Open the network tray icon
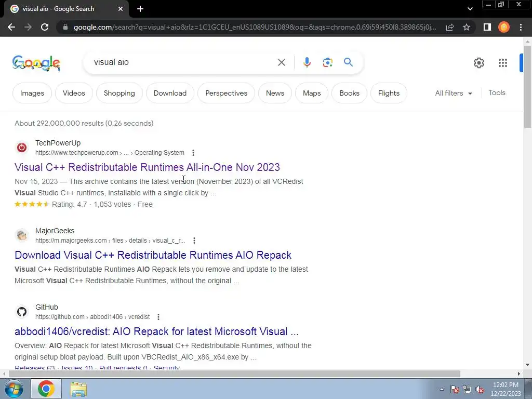 [467, 389]
